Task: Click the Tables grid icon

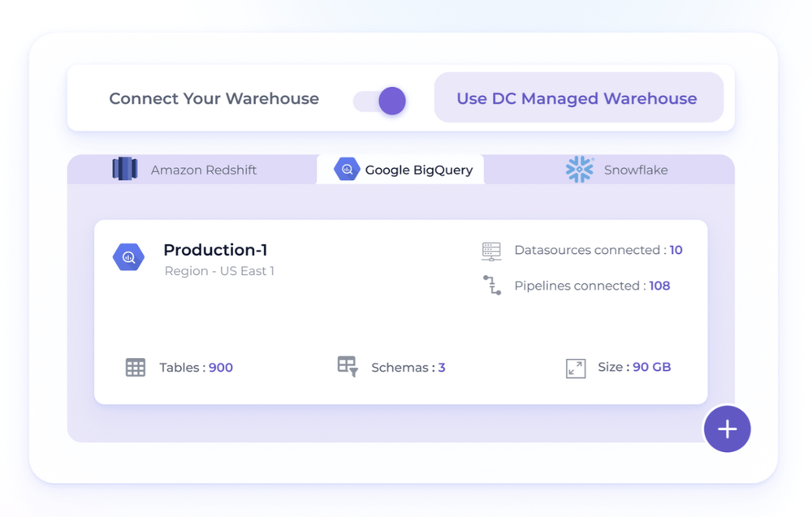Action: click(136, 368)
